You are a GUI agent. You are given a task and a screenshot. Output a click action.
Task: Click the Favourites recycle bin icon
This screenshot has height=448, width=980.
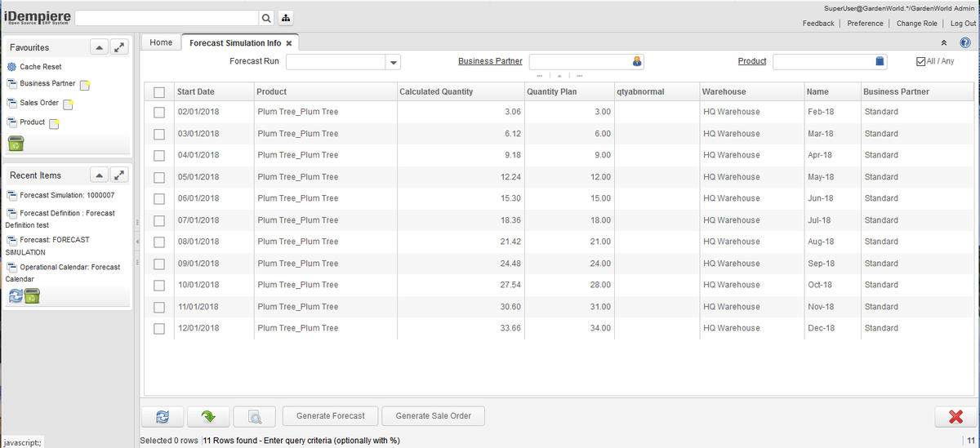point(16,144)
